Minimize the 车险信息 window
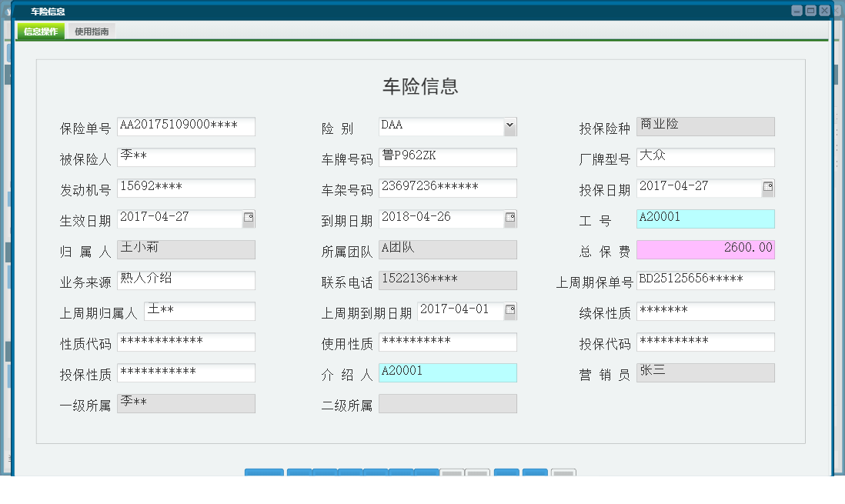This screenshot has width=845, height=504. click(x=797, y=10)
